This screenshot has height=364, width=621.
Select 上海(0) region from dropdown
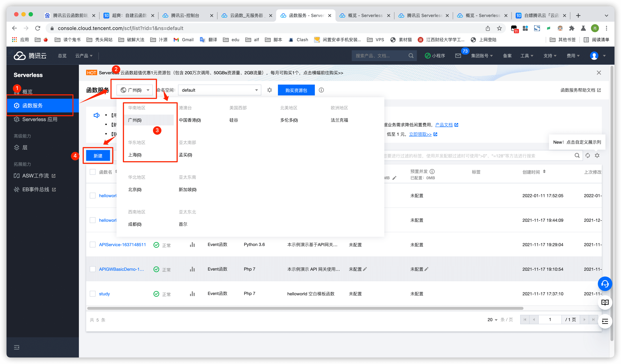(134, 154)
